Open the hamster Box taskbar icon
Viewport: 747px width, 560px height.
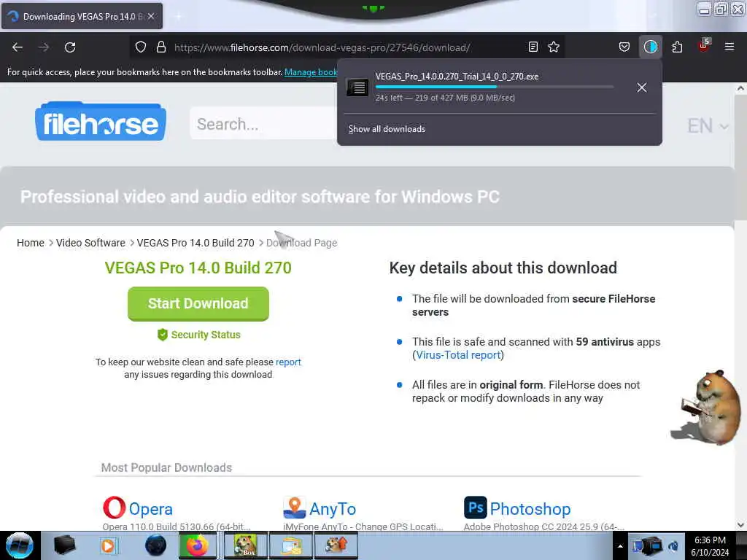click(244, 545)
